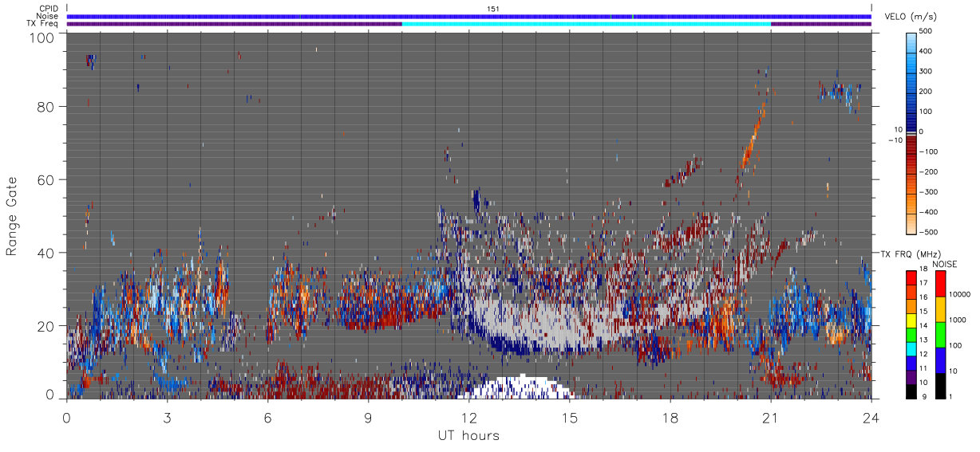
Task: Click the 1000 tick in NOISE legend
Action: pos(958,320)
